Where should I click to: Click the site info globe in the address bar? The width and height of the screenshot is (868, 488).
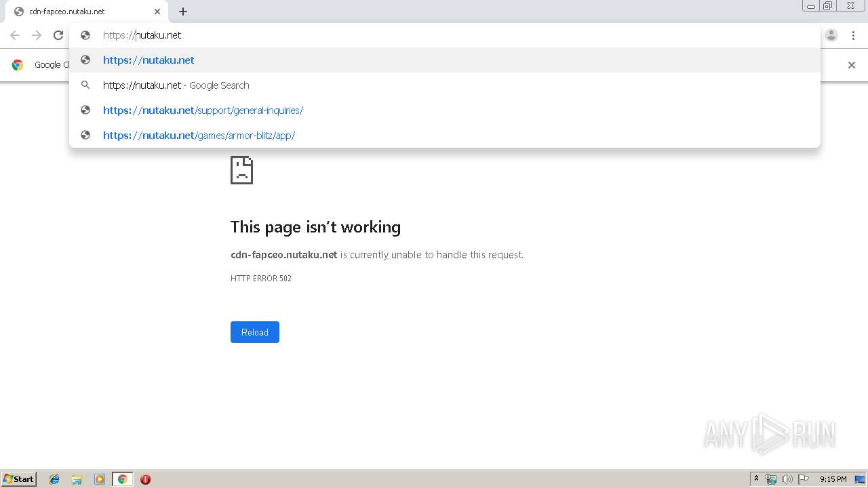(x=85, y=35)
